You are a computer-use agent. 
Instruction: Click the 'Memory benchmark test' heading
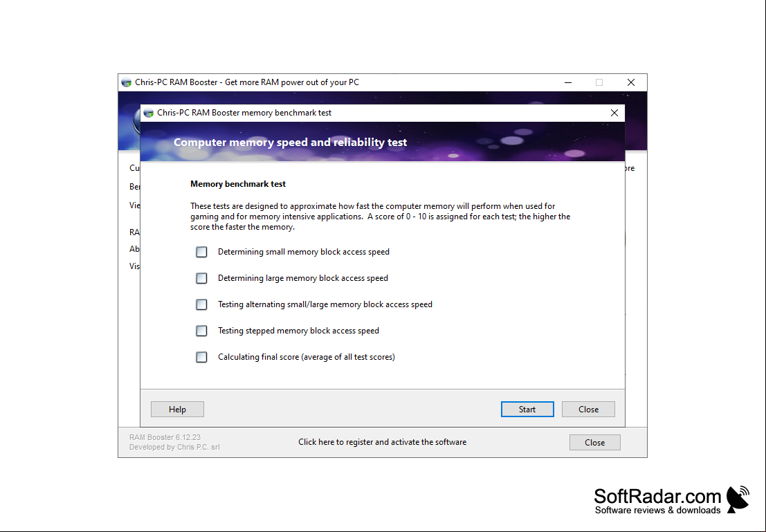tap(238, 184)
